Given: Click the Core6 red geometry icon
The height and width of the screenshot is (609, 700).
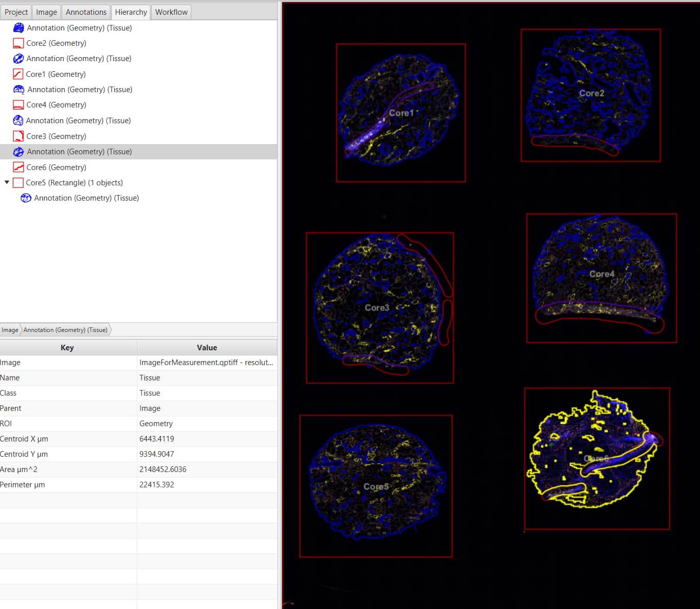Looking at the screenshot, I should (x=18, y=167).
